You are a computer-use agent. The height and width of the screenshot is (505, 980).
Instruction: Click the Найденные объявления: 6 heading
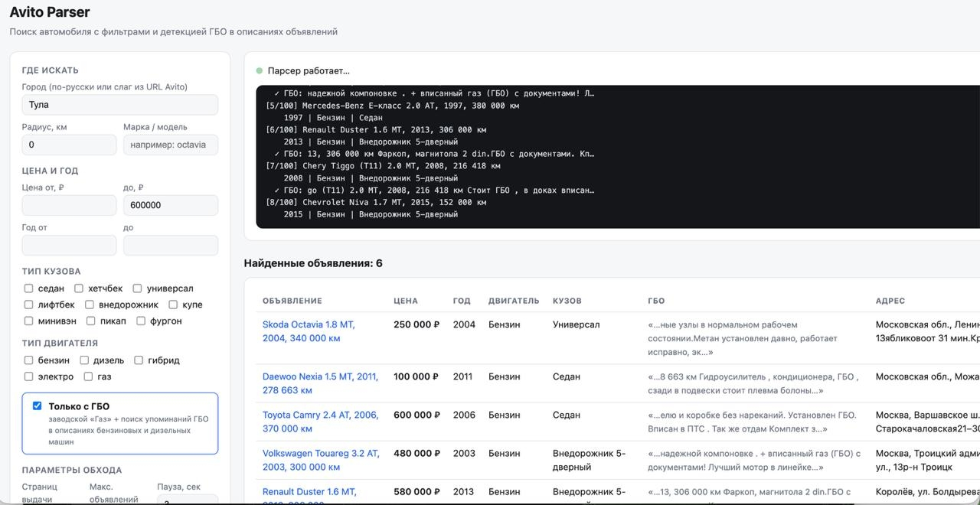(313, 263)
